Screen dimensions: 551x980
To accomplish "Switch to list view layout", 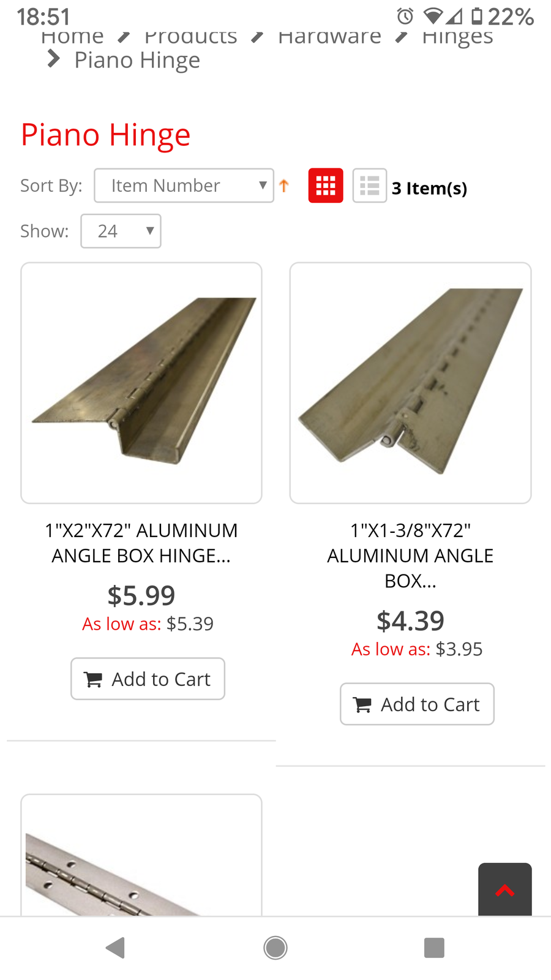I will (x=369, y=185).
